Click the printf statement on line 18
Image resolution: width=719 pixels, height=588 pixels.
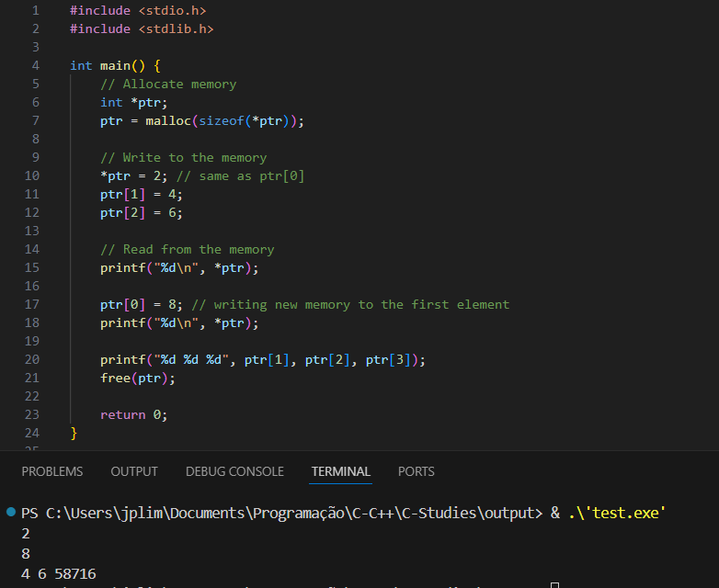click(179, 322)
